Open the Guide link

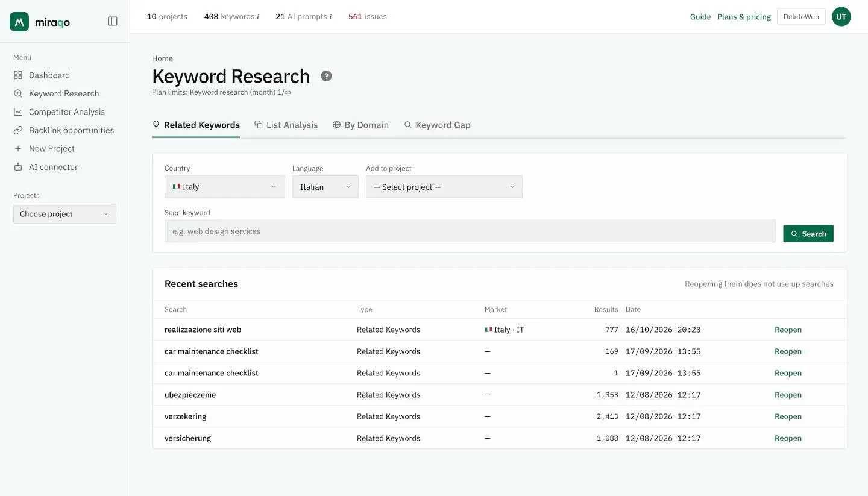700,17
